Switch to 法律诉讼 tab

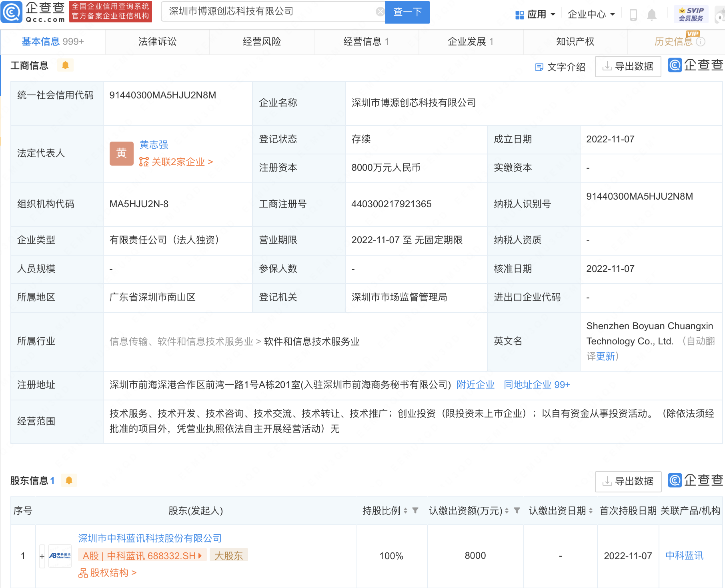[157, 42]
